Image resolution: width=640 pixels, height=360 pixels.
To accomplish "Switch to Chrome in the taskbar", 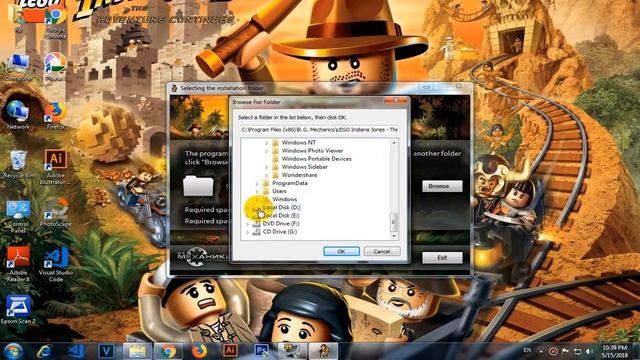I will point(168,351).
